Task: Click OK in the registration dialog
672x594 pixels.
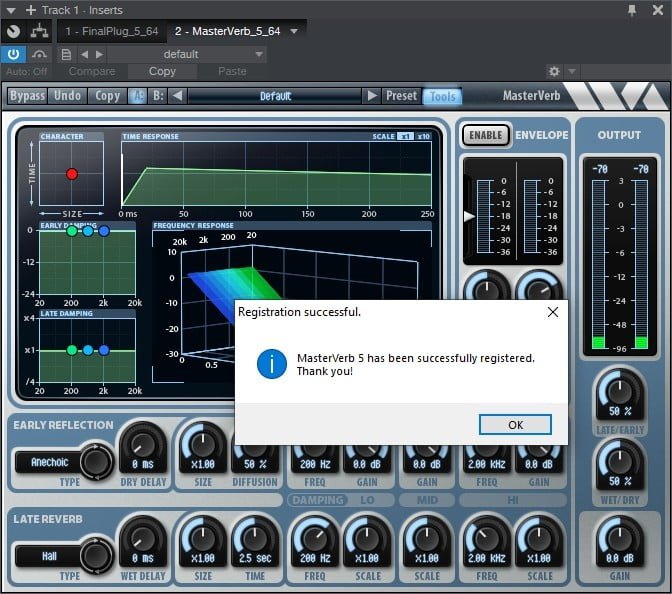Action: [515, 425]
